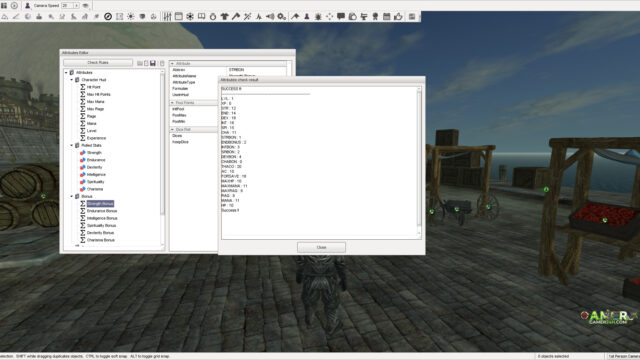Close the Attributes check result dialog
Screen dimensions: 640x360
(321, 247)
